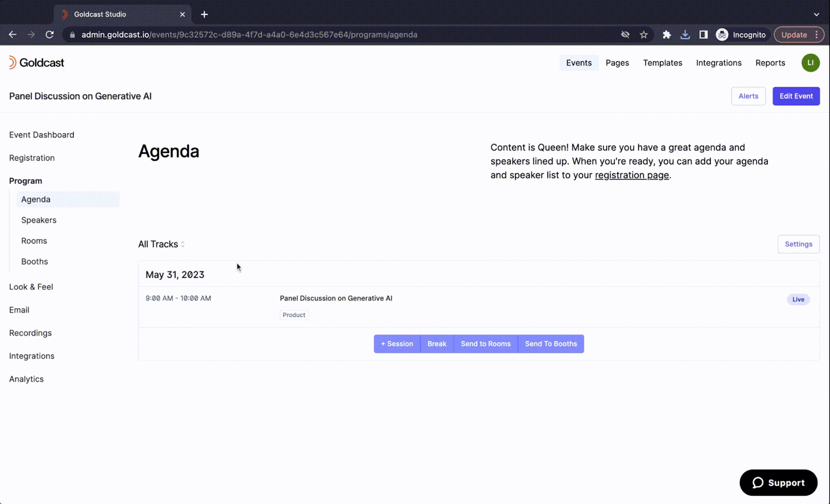This screenshot has height=504, width=830.
Task: Open Chrome three-dot menu
Action: tap(817, 35)
